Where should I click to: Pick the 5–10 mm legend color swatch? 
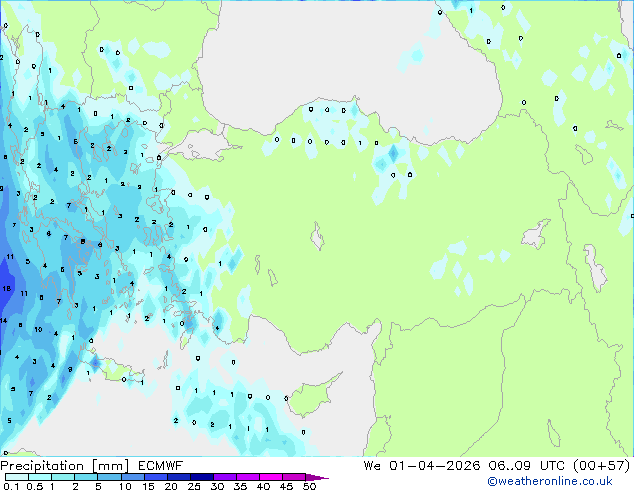point(109,477)
